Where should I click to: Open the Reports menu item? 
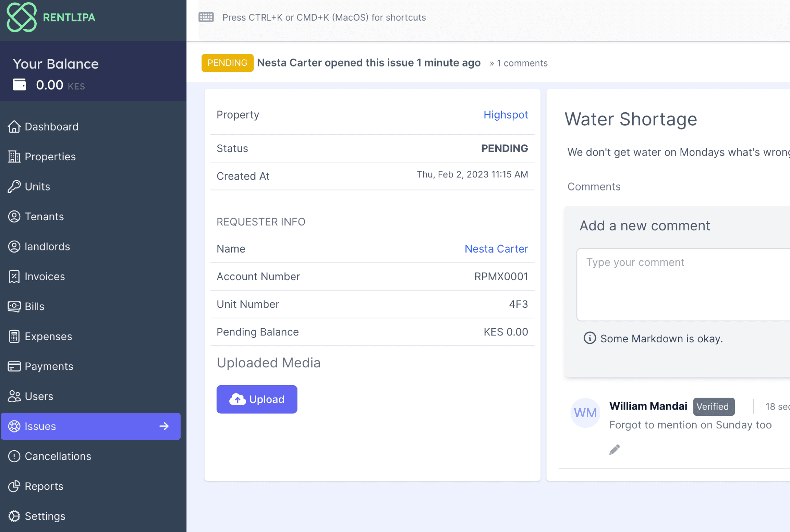(44, 486)
